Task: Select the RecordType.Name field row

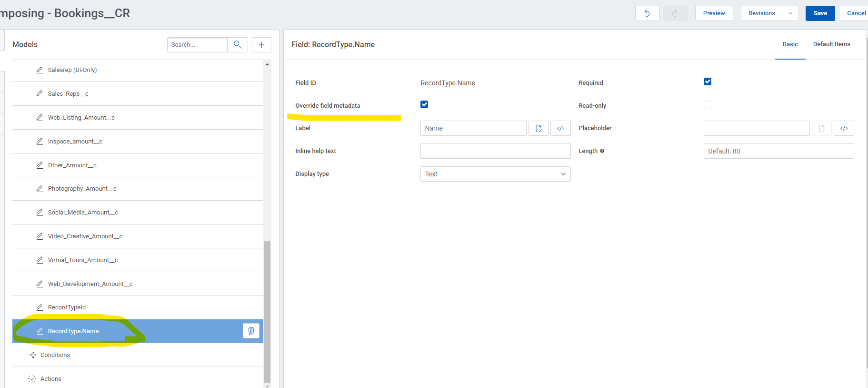Action: [138, 331]
